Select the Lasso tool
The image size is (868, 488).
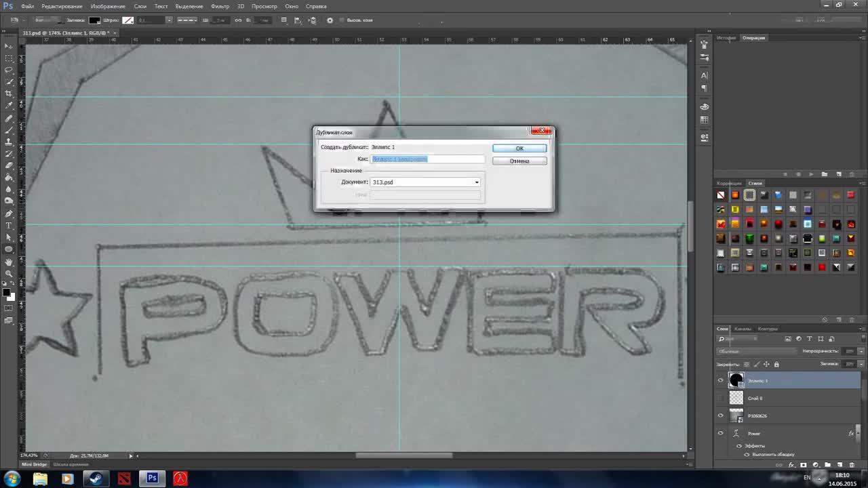click(x=9, y=69)
